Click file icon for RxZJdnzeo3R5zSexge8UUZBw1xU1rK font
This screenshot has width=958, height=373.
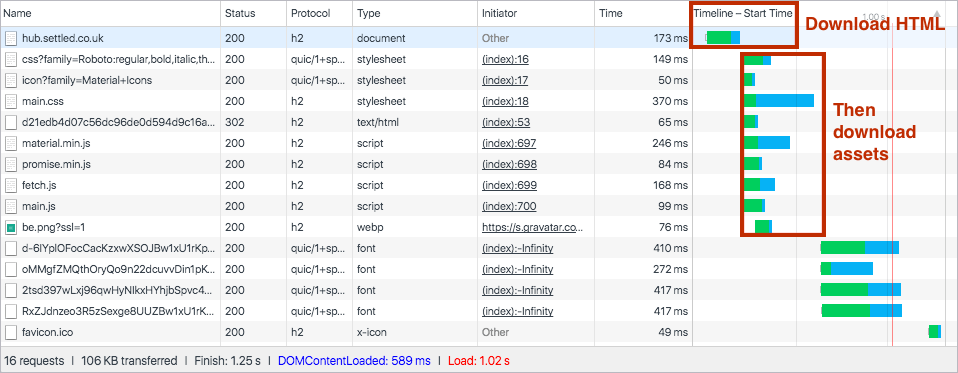11,311
